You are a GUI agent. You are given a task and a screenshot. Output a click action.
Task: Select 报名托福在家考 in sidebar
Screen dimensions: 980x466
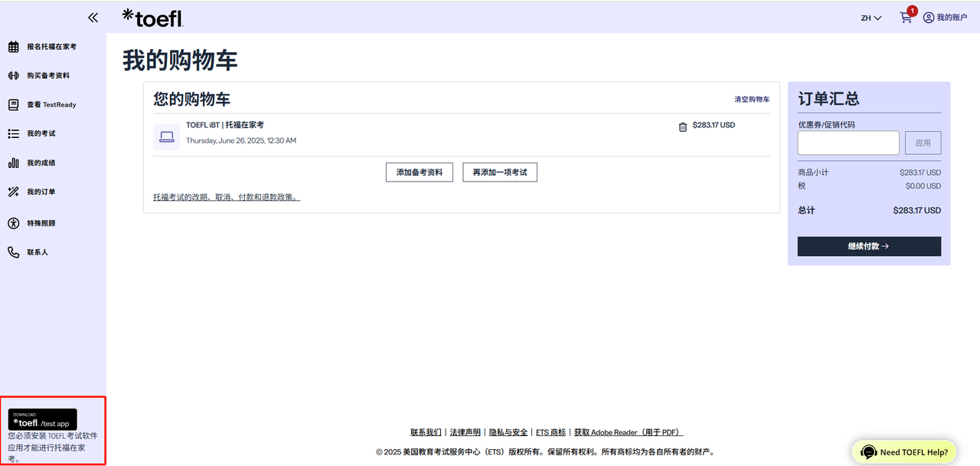51,47
